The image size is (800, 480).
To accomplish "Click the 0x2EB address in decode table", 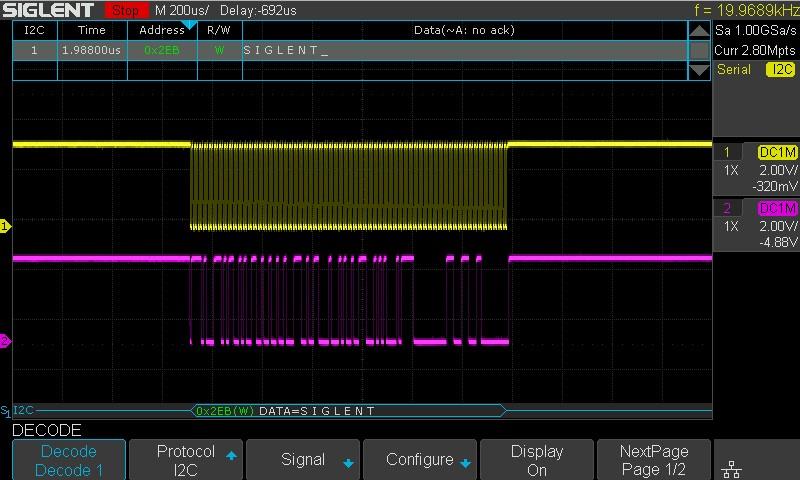I will 161,49.
